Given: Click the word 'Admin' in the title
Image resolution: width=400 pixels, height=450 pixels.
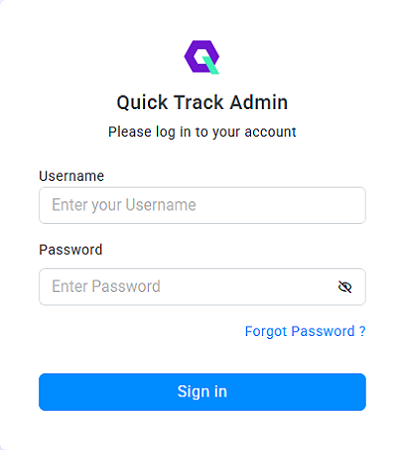Looking at the screenshot, I should point(259,102).
